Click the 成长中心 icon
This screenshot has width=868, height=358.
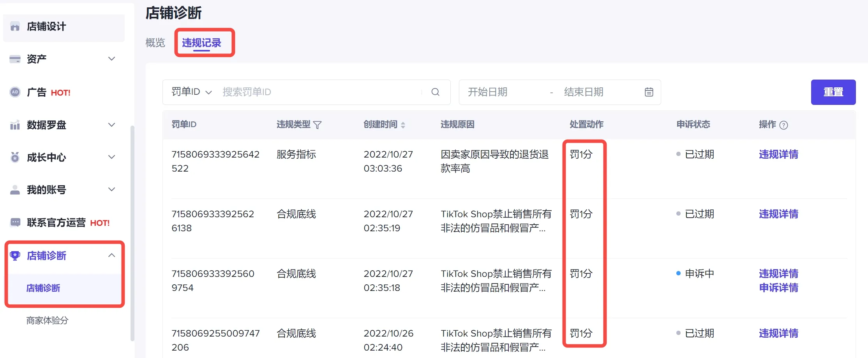pyautogui.click(x=15, y=157)
